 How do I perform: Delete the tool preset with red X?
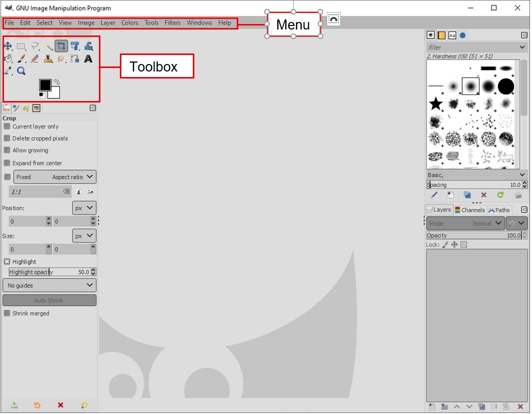pyautogui.click(x=60, y=405)
